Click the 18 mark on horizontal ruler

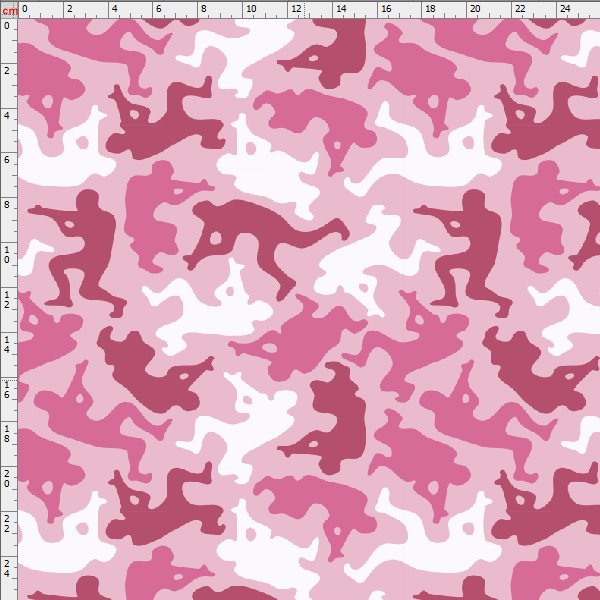(x=430, y=9)
